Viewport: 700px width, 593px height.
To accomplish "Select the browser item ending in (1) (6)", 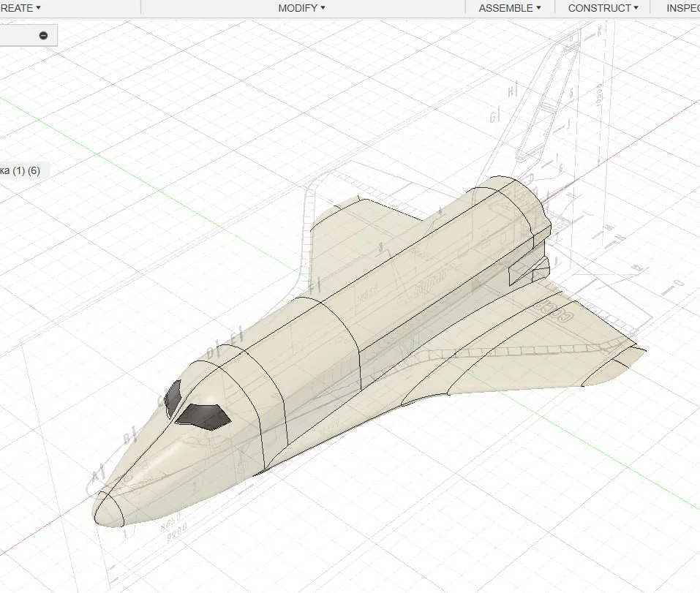I will (x=22, y=170).
